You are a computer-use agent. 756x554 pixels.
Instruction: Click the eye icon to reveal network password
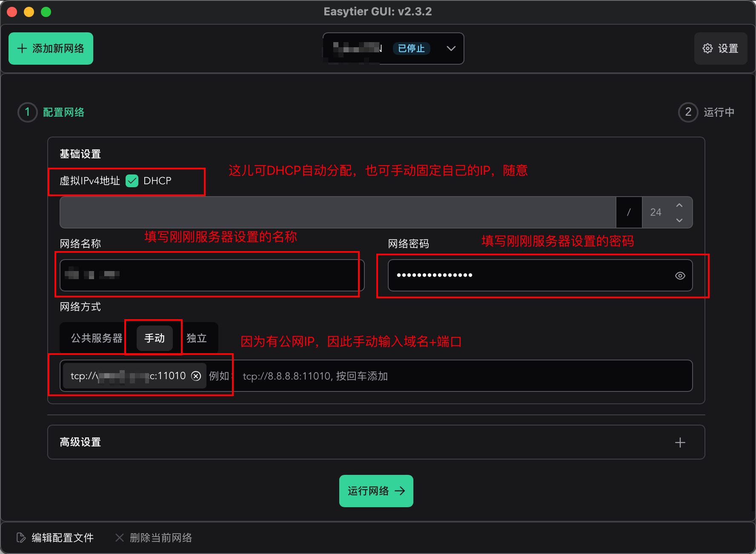(x=680, y=276)
